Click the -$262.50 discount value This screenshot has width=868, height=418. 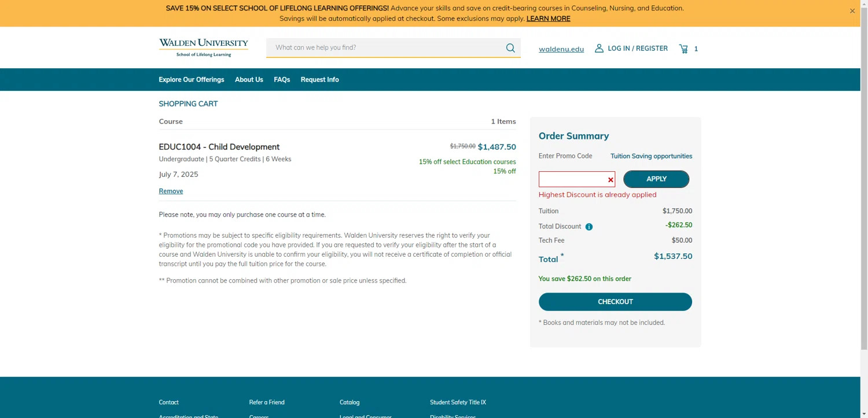pyautogui.click(x=679, y=225)
